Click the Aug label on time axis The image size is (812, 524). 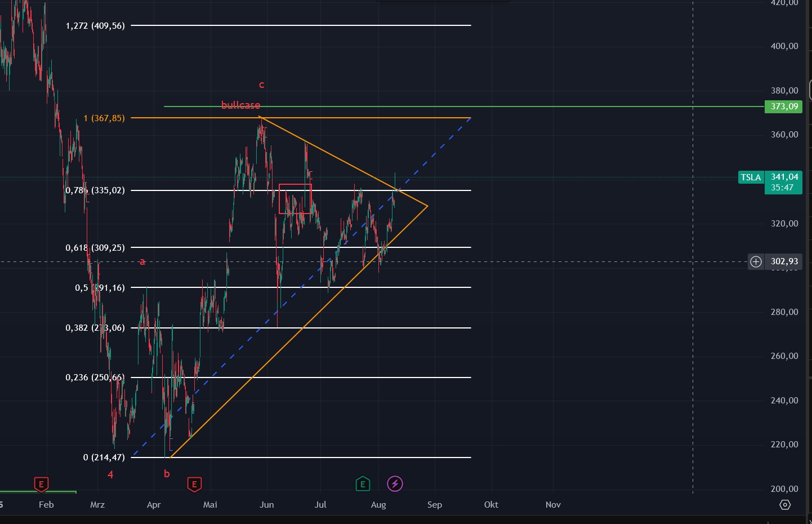tap(378, 505)
